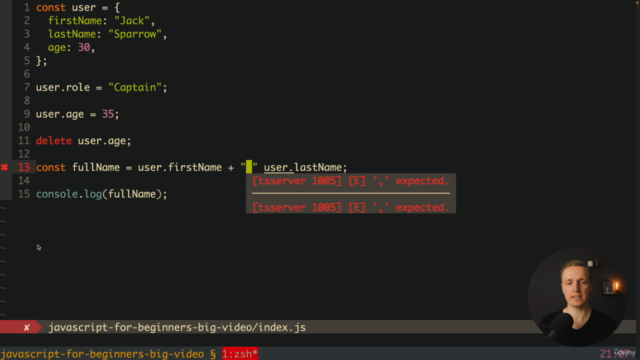Click user.age on the delete line 11
The width and height of the screenshot is (640, 360).
(102, 141)
